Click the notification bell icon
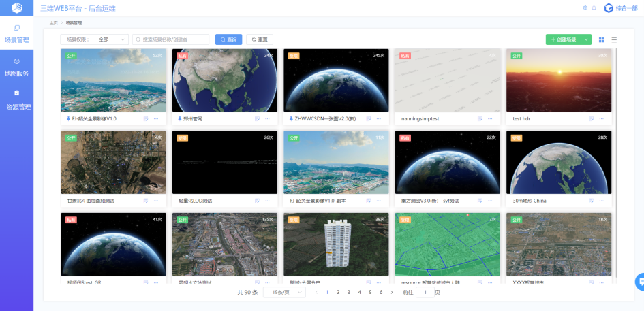This screenshot has width=644, height=311. point(594,8)
